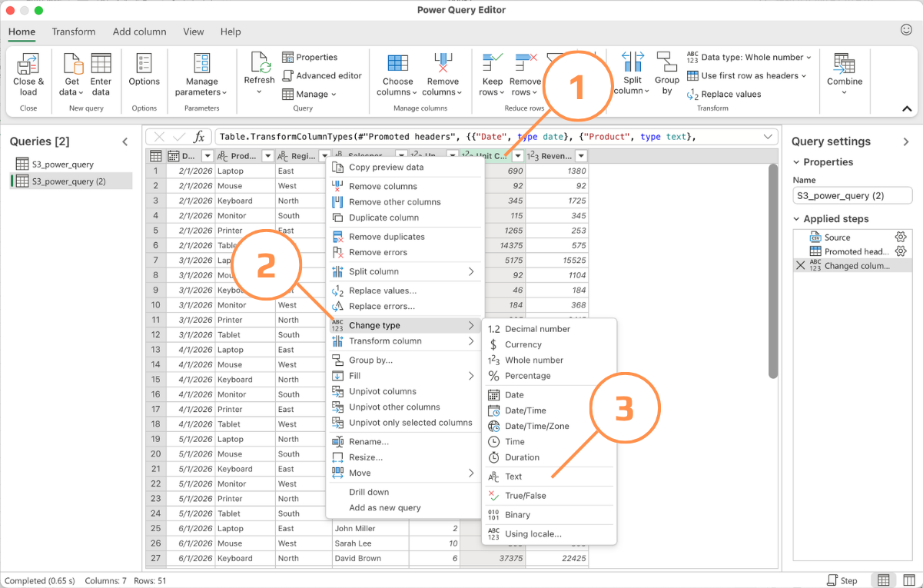Viewport: 923px width, 588px height.
Task: Click Replace values in ribbon
Action: 724,94
